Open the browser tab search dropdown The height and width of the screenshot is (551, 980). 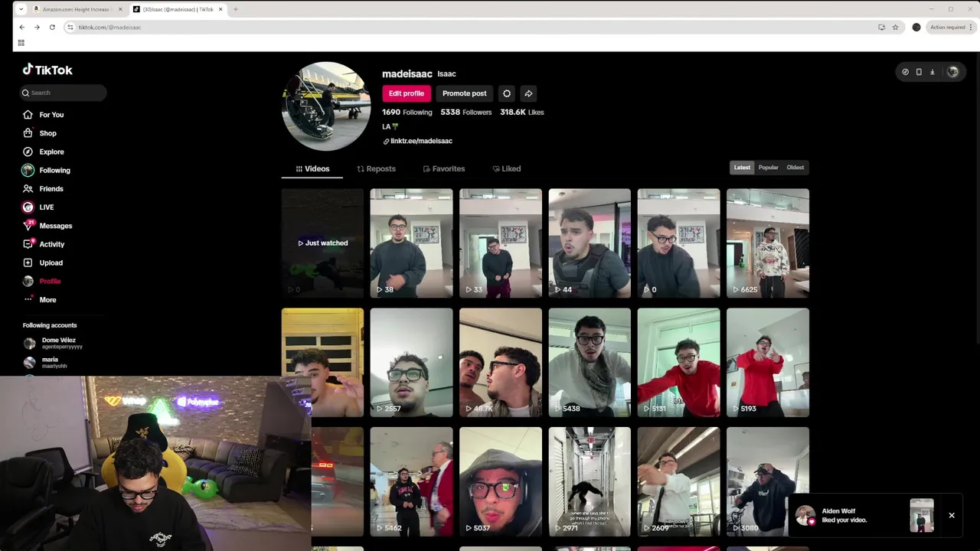coord(21,9)
